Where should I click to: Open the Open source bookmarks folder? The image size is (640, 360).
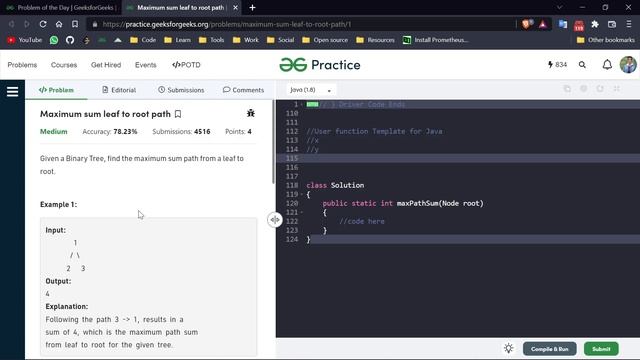(325, 40)
